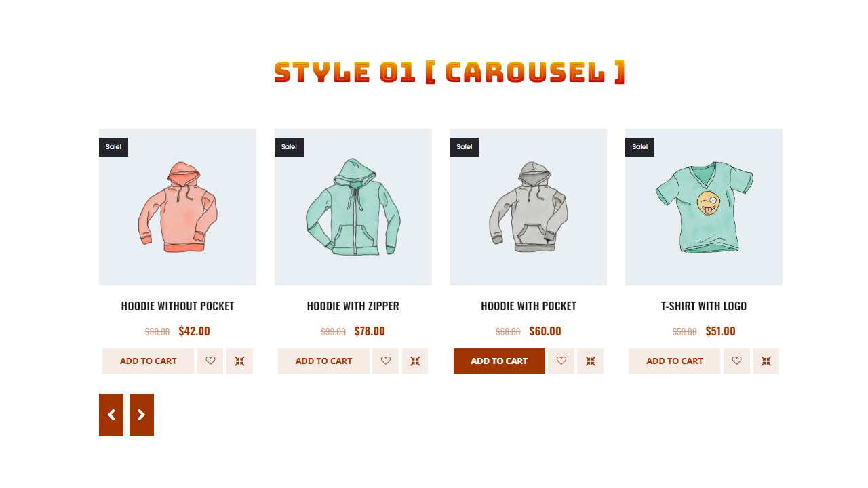
Task: Go to previous carousel slide
Action: click(111, 415)
